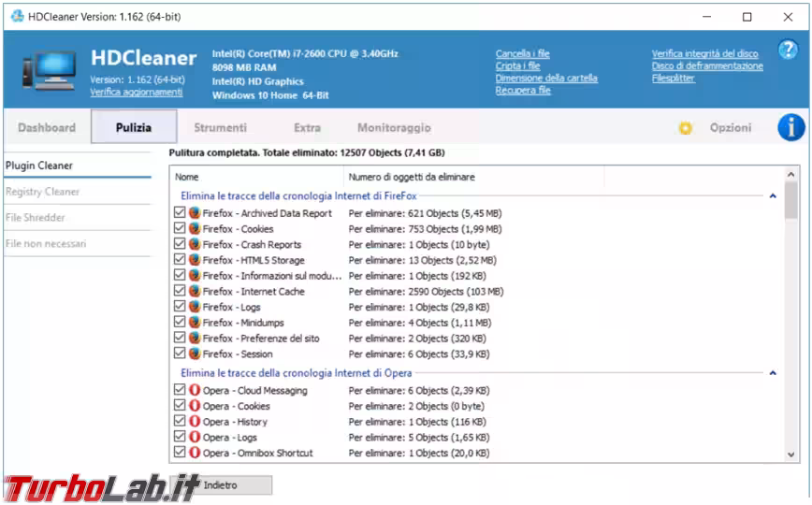The height and width of the screenshot is (505, 812).
Task: Click Firefox icon in Cookies row
Action: [195, 229]
